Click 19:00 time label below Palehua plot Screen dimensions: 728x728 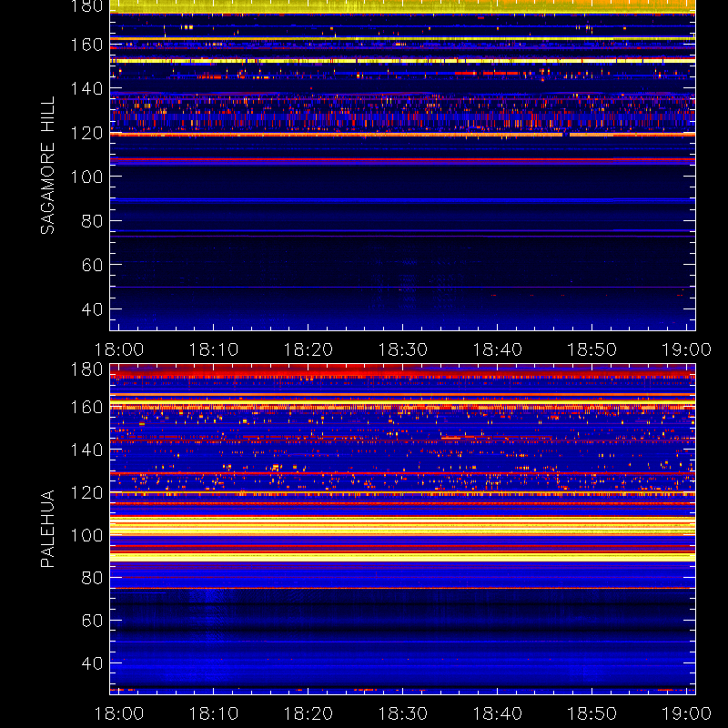click(x=687, y=713)
